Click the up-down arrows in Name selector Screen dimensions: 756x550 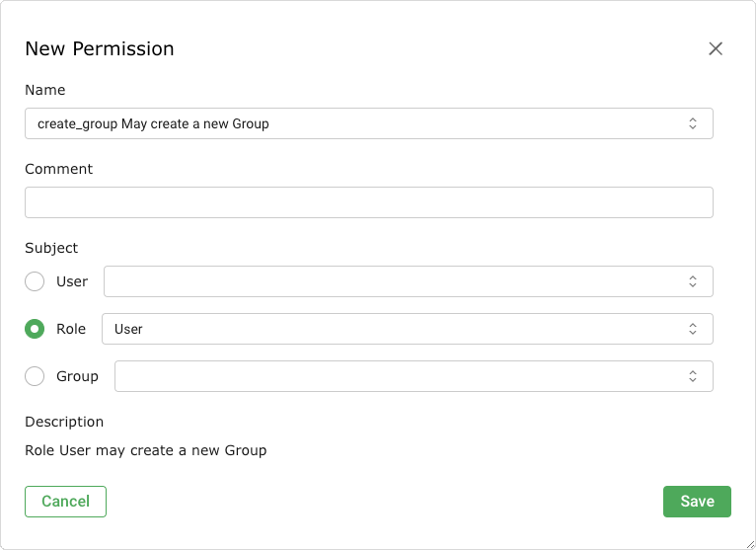coord(693,123)
